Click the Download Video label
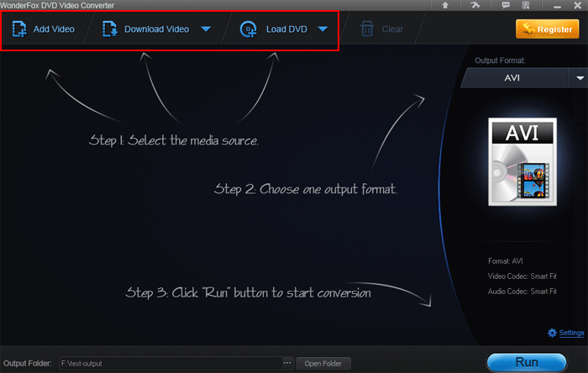Viewport: 588px width, 373px height. pos(157,29)
